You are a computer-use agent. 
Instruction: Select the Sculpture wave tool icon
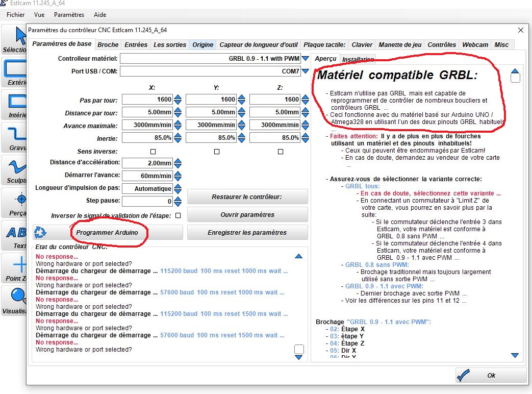tap(14, 170)
